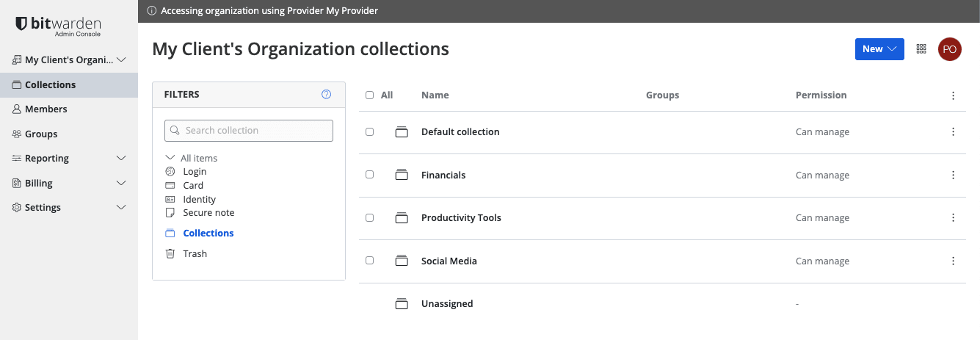The height and width of the screenshot is (340, 980).
Task: Open the Social Media collection link
Action: tap(449, 261)
